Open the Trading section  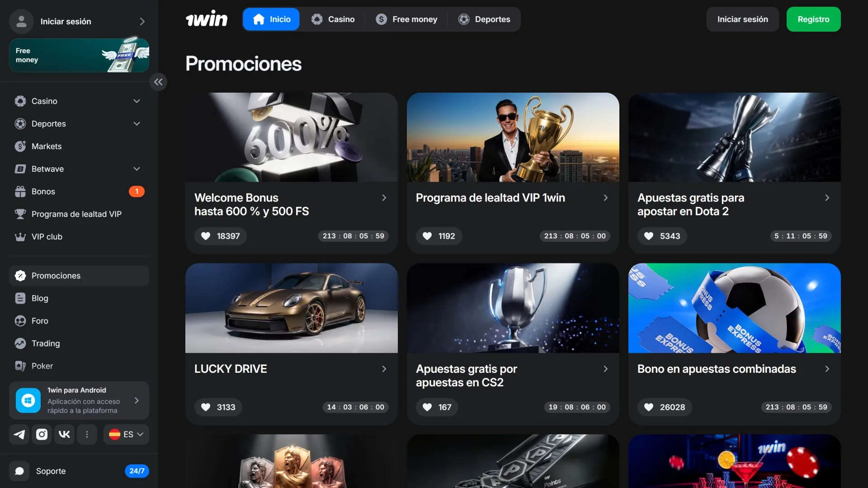[x=79, y=343]
